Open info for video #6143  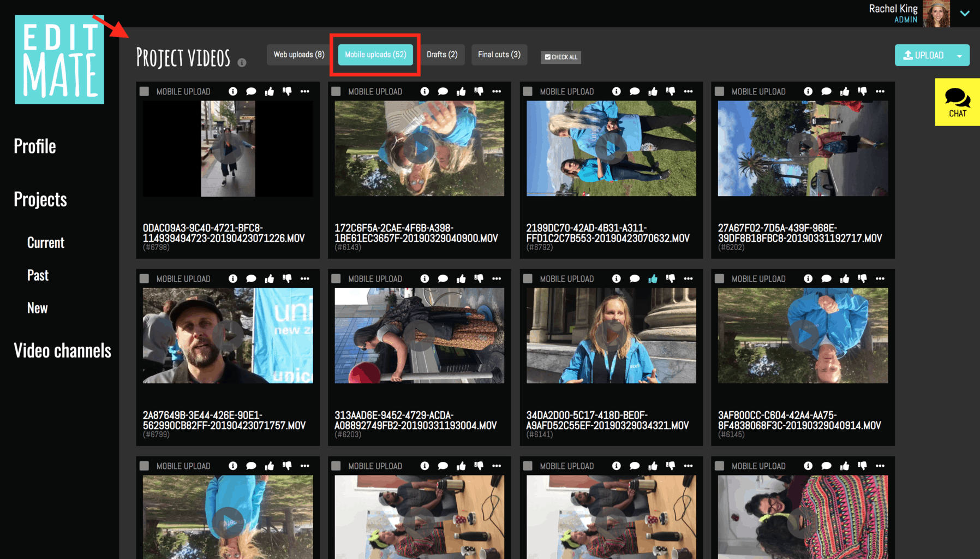[425, 91]
